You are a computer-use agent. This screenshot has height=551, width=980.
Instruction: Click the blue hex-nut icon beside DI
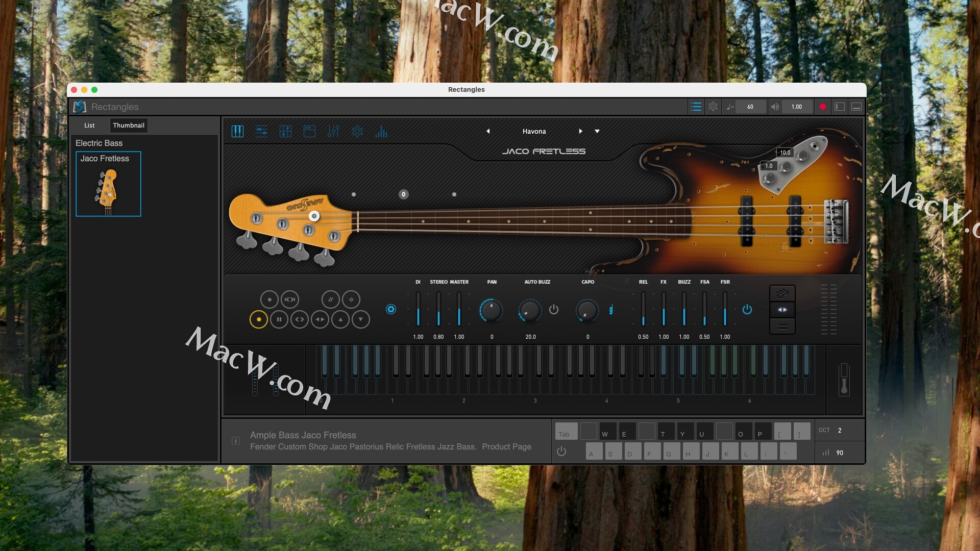click(391, 309)
